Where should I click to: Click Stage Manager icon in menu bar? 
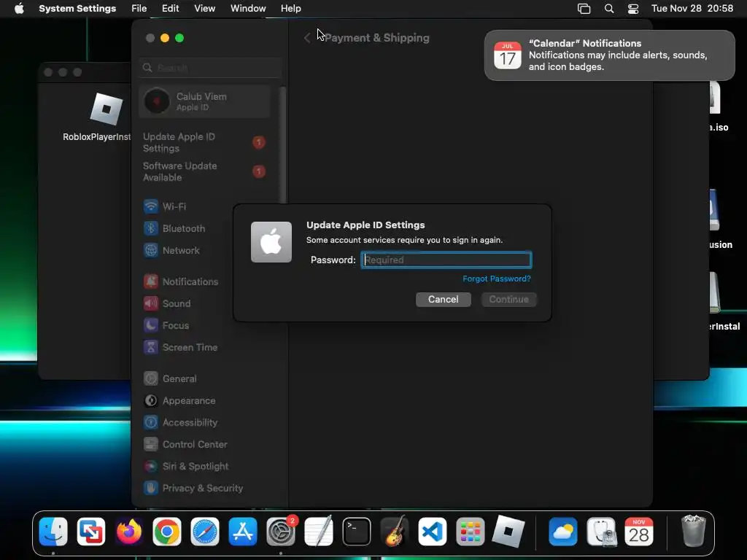pyautogui.click(x=584, y=9)
